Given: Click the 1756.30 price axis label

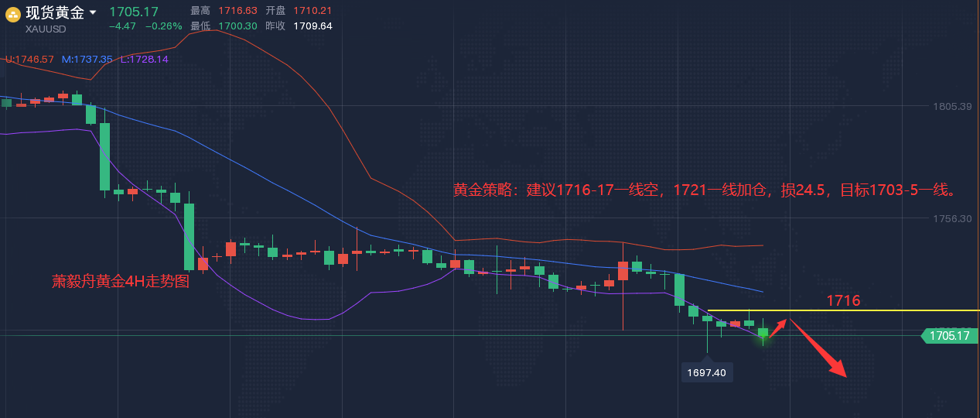Looking at the screenshot, I should pyautogui.click(x=951, y=219).
